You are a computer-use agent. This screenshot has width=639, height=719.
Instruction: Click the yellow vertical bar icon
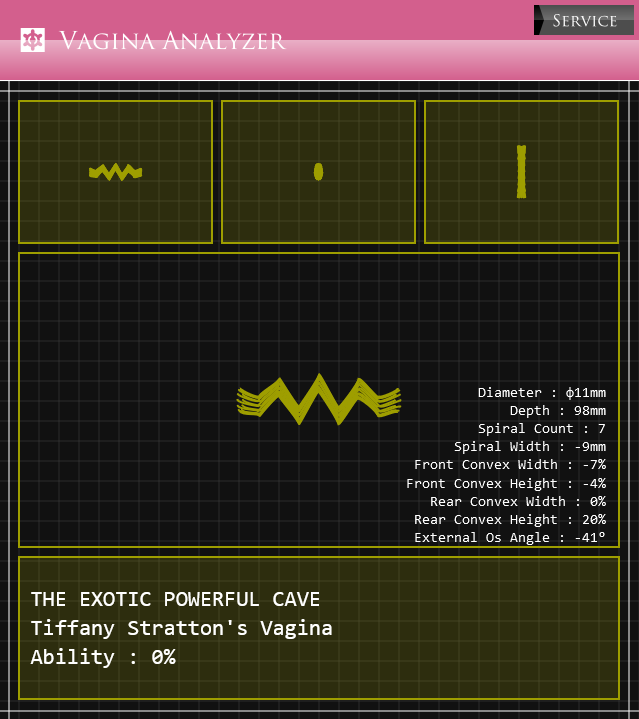coord(521,171)
